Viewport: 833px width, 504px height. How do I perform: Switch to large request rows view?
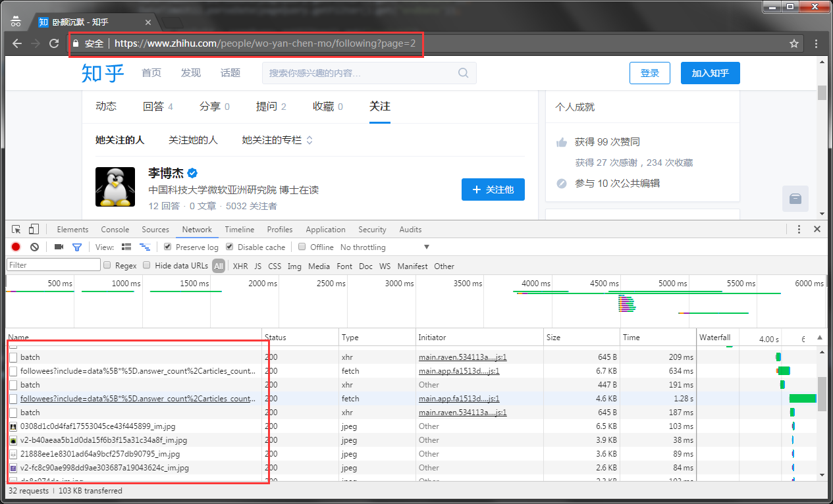[x=127, y=247]
